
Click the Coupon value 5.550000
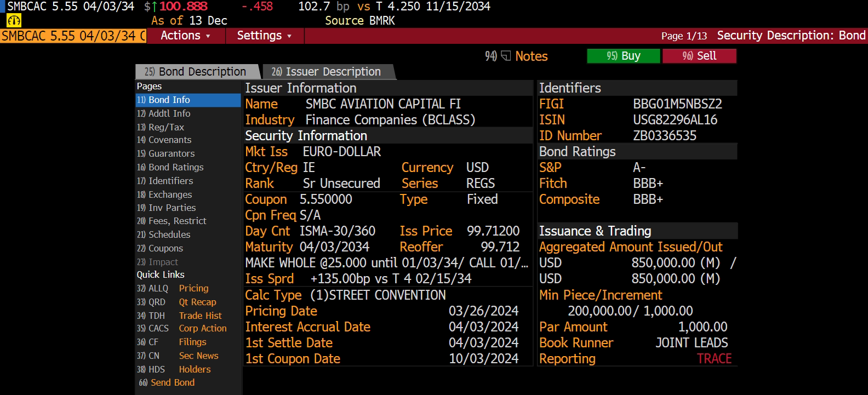325,199
